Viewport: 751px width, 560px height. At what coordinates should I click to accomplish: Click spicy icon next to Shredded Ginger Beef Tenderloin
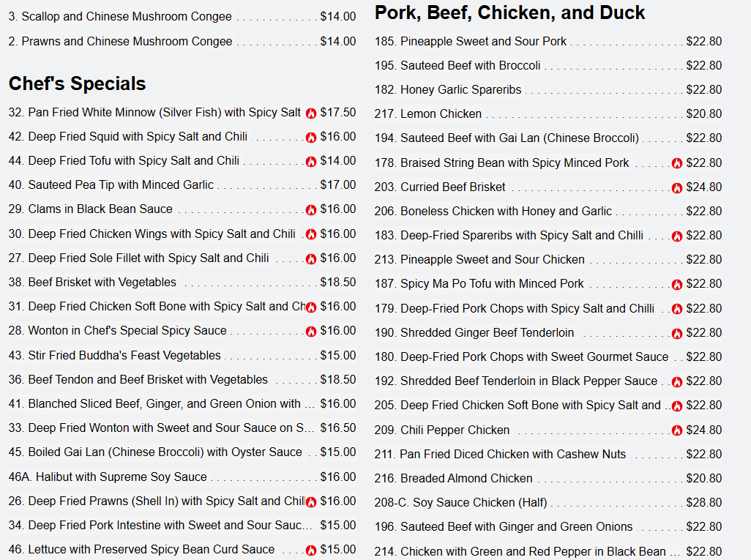pyautogui.click(x=677, y=333)
